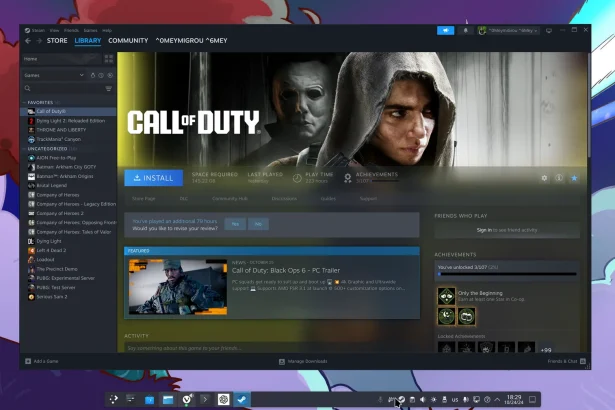Switch library to grid collections view
The image size is (615, 410).
[x=109, y=59]
